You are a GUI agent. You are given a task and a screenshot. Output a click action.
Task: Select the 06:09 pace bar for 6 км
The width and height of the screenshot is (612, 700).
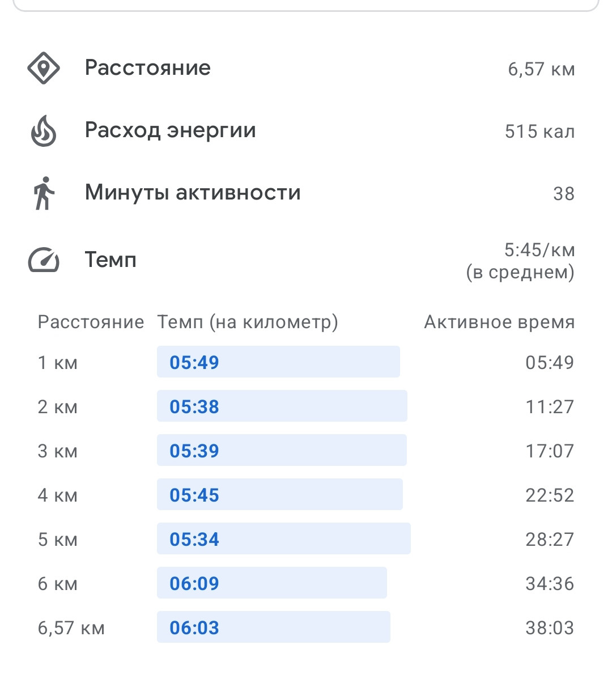pyautogui.click(x=272, y=583)
